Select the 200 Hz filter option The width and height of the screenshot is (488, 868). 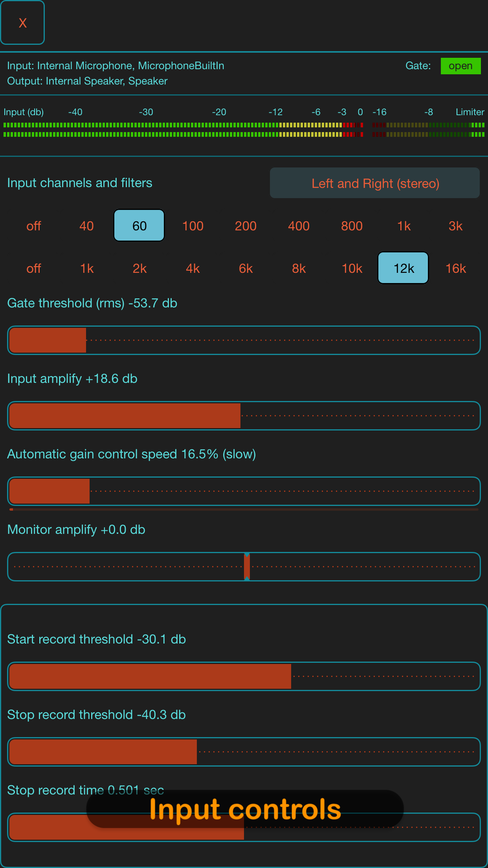[x=245, y=225]
